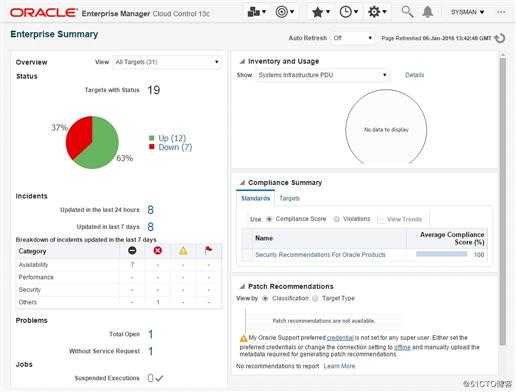Open the History clock menu
The height and width of the screenshot is (392, 516).
point(348,12)
